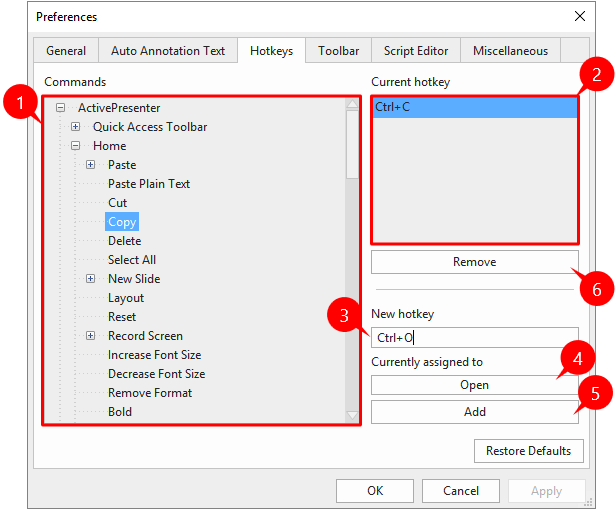
Task: Select the Delete command
Action: [125, 240]
